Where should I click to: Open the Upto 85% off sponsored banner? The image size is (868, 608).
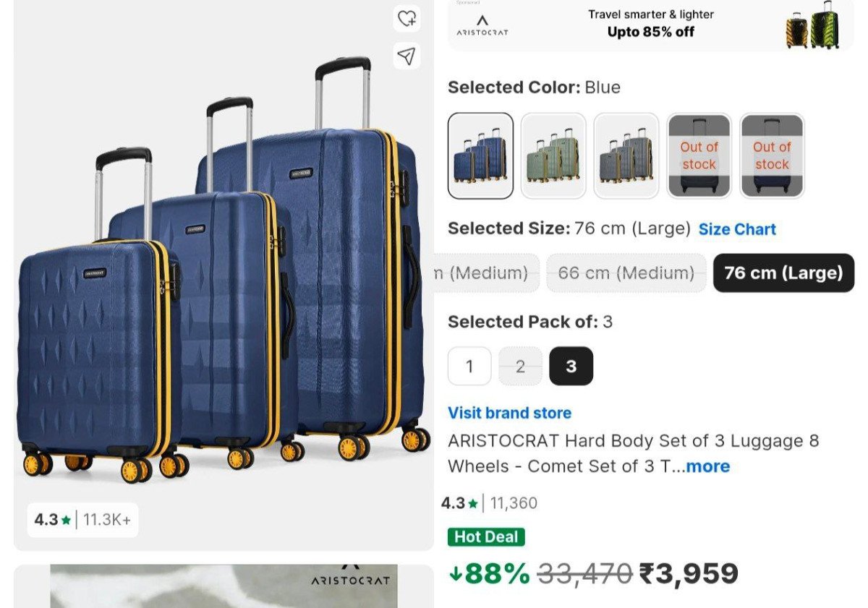pos(650,23)
